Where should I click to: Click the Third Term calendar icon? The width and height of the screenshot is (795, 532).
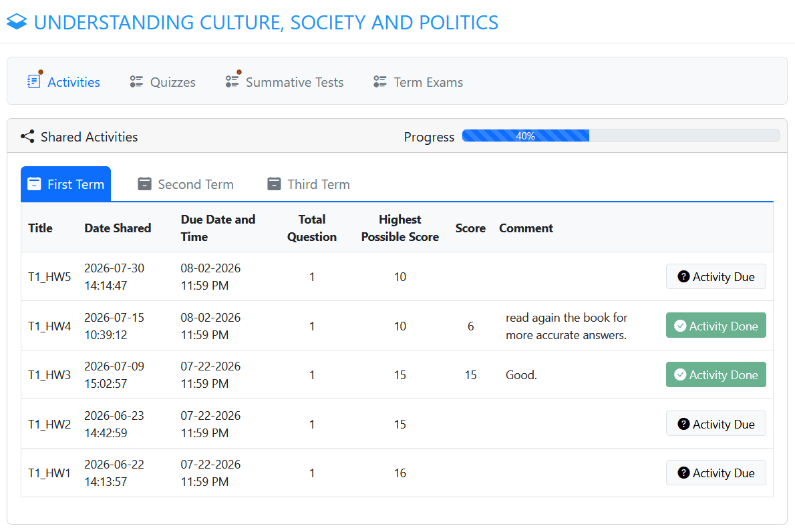click(274, 184)
